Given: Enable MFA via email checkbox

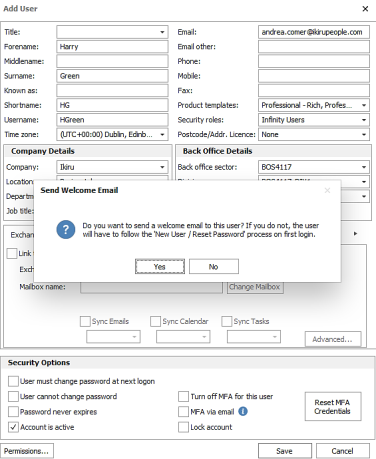Looking at the screenshot, I should 183,412.
